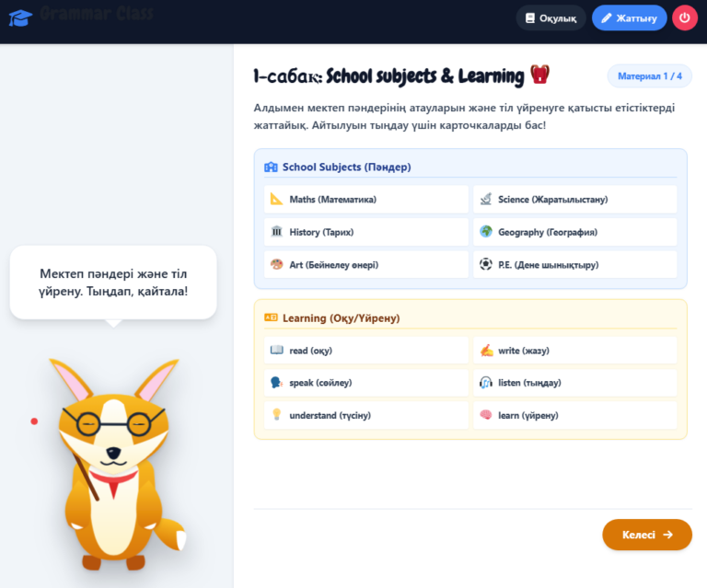Open the Оқулық textbook tab
707x588 pixels.
(551, 18)
